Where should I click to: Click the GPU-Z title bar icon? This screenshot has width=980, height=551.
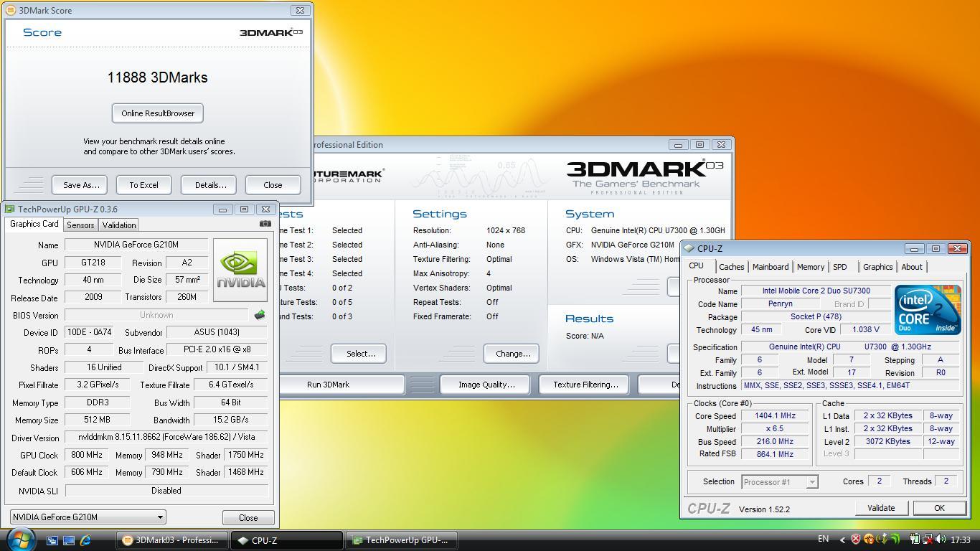coord(10,209)
